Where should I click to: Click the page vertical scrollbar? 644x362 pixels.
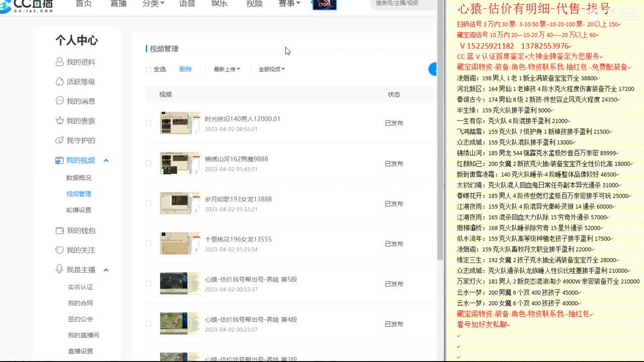click(440, 130)
